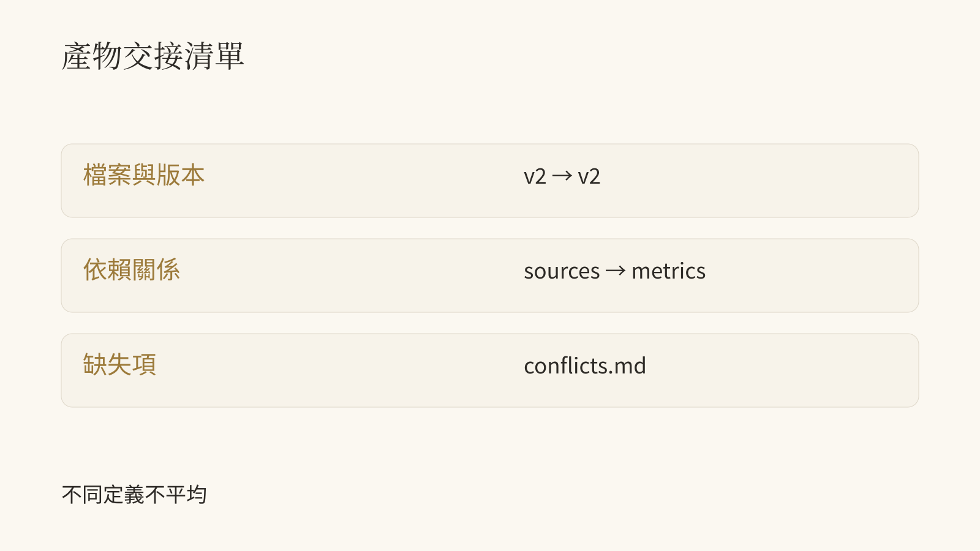Image resolution: width=980 pixels, height=551 pixels.
Task: Click the v2 before the arrow
Action: click(x=535, y=176)
